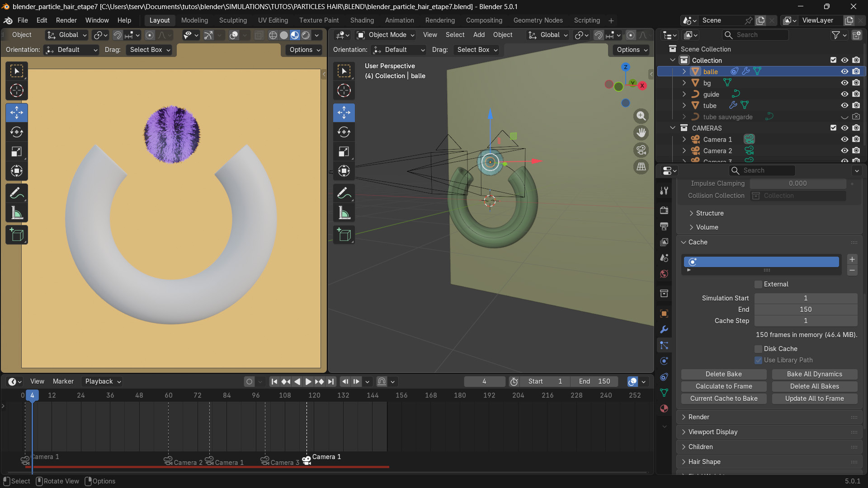Click the Delete Bake button
The image size is (868, 488).
click(723, 374)
